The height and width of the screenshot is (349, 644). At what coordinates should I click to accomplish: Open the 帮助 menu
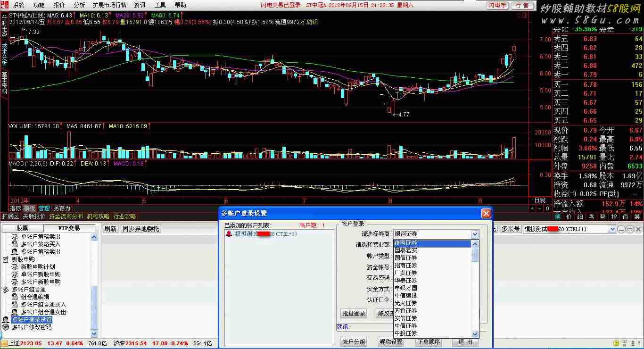(x=180, y=5)
